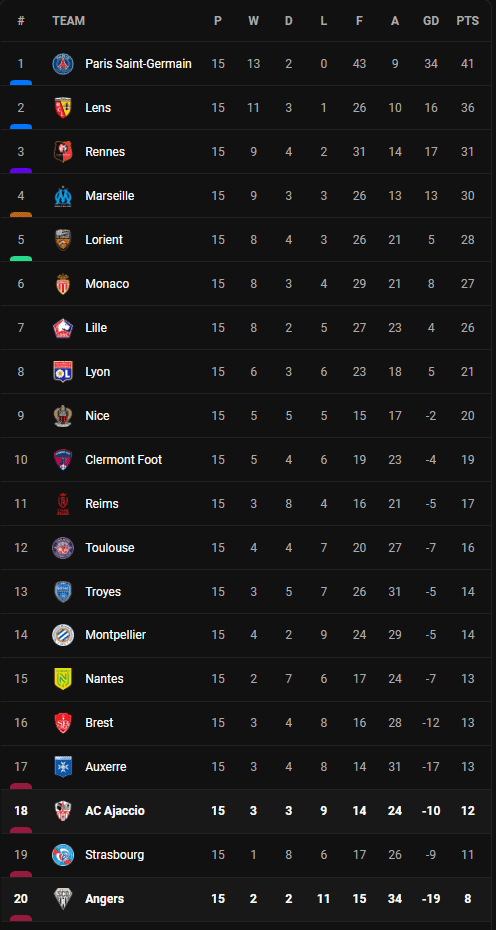
Task: Sort table by PTS column header
Action: click(x=468, y=21)
